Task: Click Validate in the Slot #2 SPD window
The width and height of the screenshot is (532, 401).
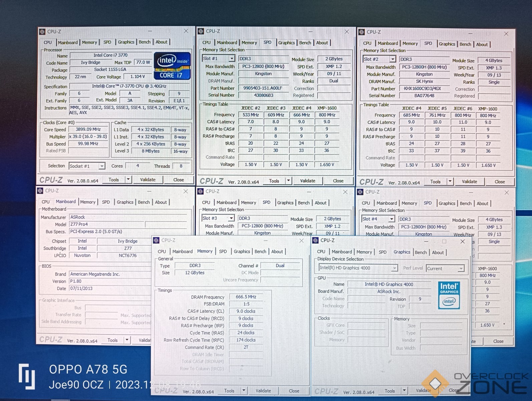Action: (470, 182)
